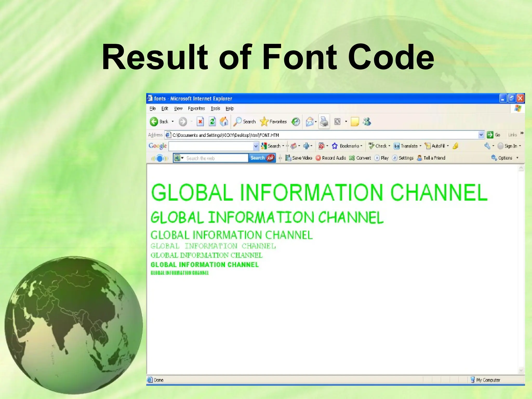
Task: Click the Refresh page icon
Action: [212, 122]
